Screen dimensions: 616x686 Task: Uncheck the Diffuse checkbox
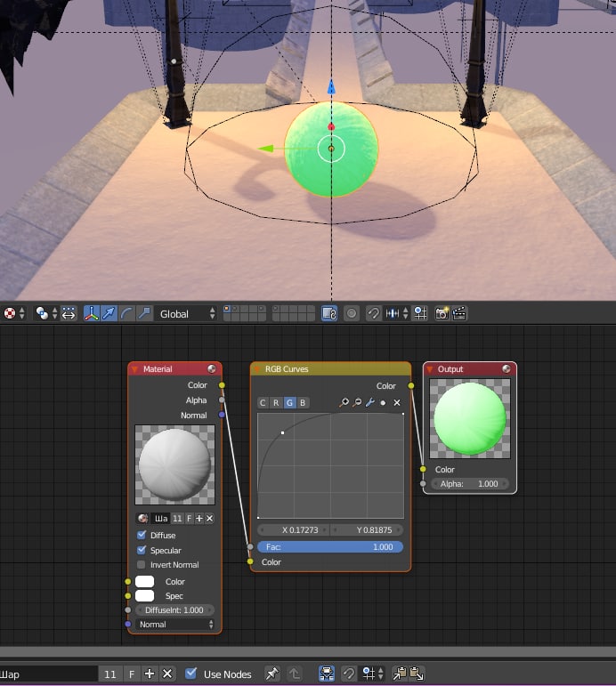(x=142, y=535)
